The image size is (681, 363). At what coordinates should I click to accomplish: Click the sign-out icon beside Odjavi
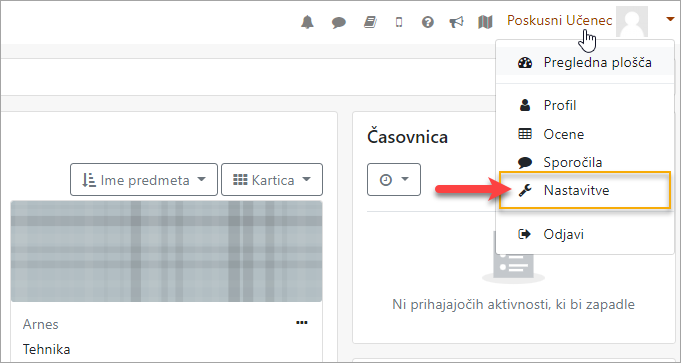tap(525, 234)
